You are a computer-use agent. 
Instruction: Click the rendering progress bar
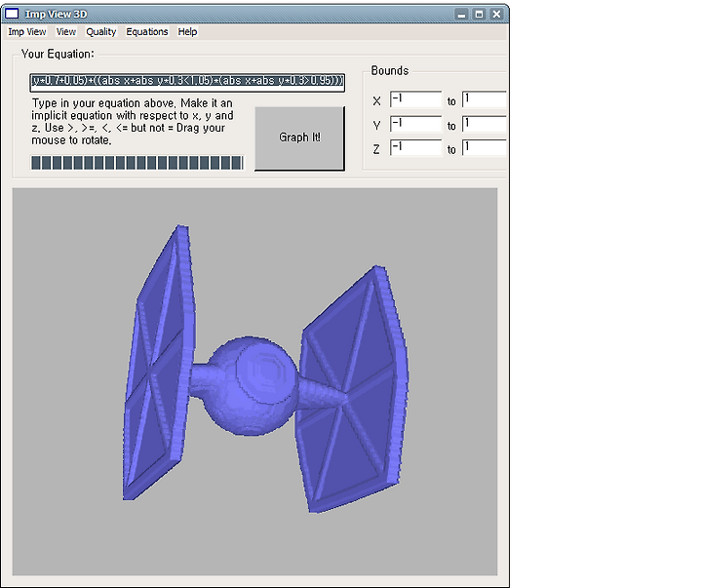click(137, 163)
